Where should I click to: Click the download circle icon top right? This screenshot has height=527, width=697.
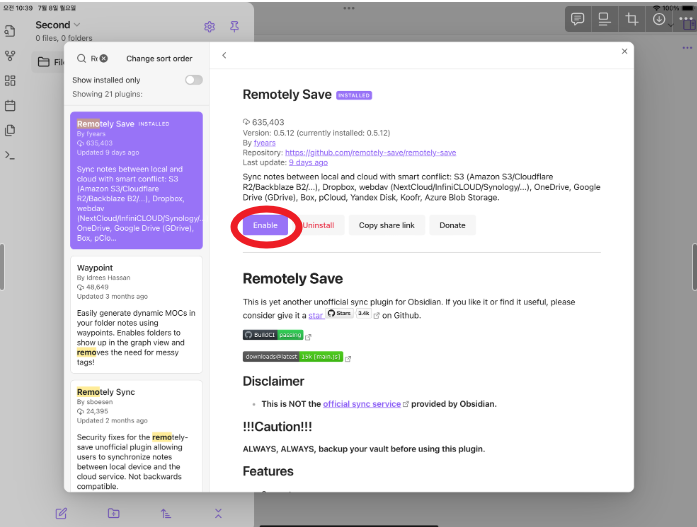click(659, 19)
